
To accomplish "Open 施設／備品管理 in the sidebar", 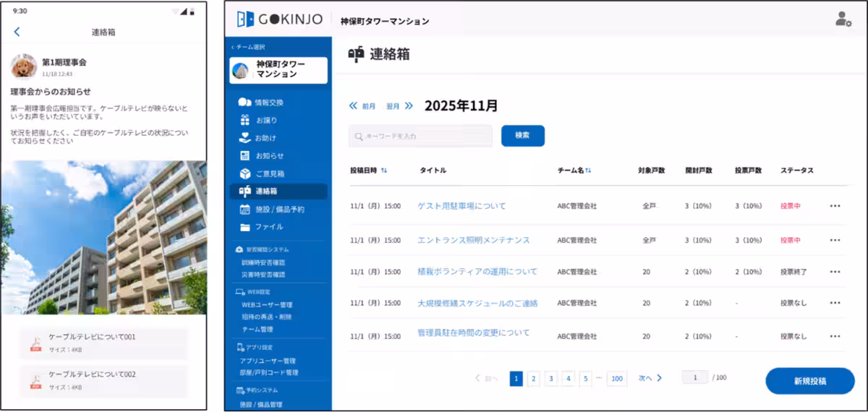I will (x=262, y=405).
